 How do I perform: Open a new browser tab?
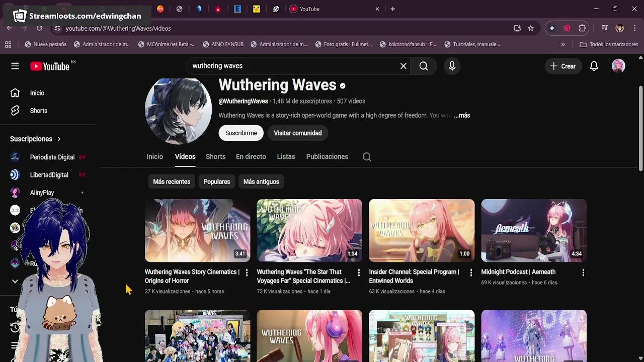click(393, 9)
